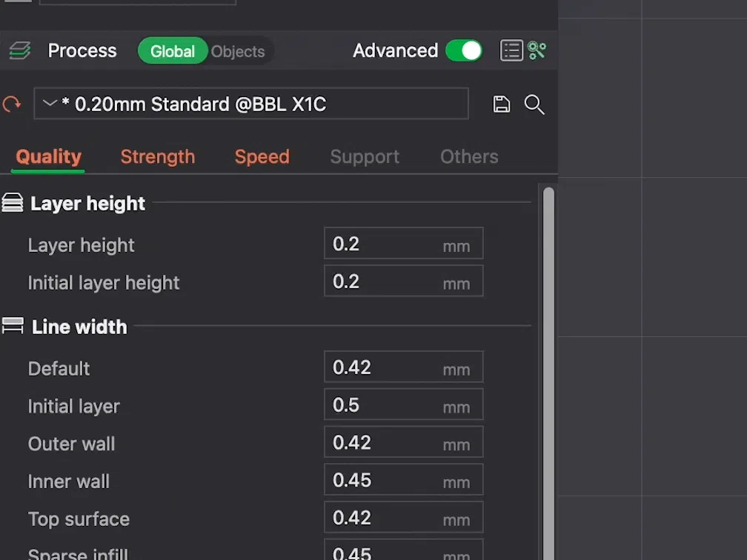Click the Initial layer height value field
Image resolution: width=747 pixels, height=560 pixels.
pos(403,281)
